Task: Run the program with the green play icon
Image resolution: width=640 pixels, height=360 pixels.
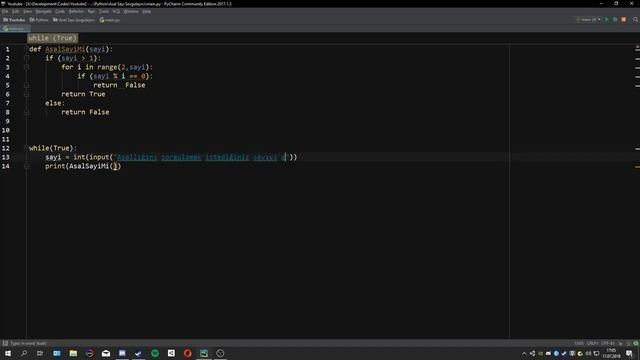Action: pos(607,20)
